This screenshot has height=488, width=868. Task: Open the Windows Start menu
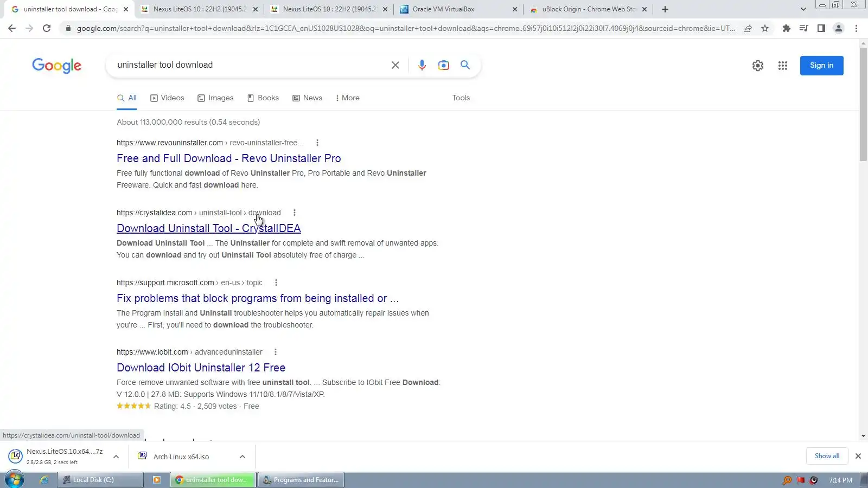(x=15, y=480)
